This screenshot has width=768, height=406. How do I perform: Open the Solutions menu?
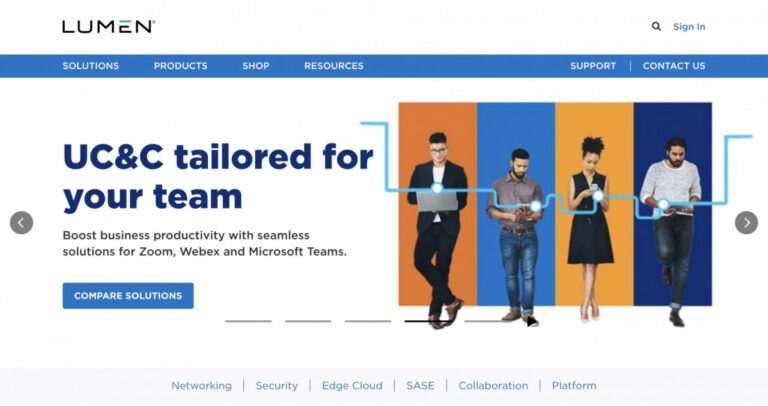pyautogui.click(x=91, y=66)
